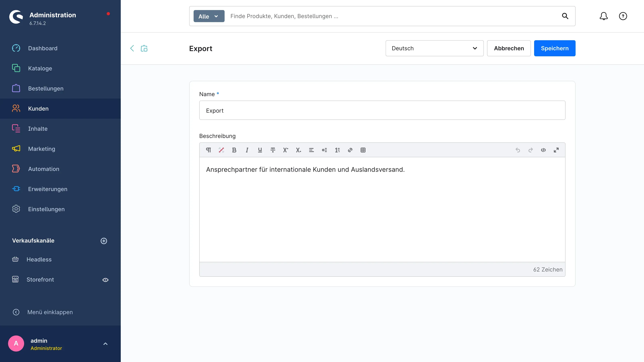Redo the editor change
This screenshot has height=362, width=644.
(x=530, y=150)
